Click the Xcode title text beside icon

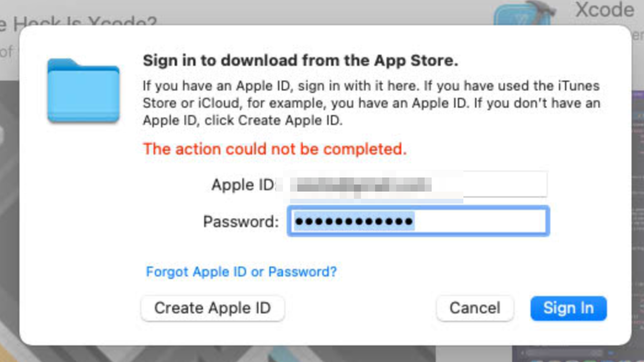pyautogui.click(x=605, y=10)
